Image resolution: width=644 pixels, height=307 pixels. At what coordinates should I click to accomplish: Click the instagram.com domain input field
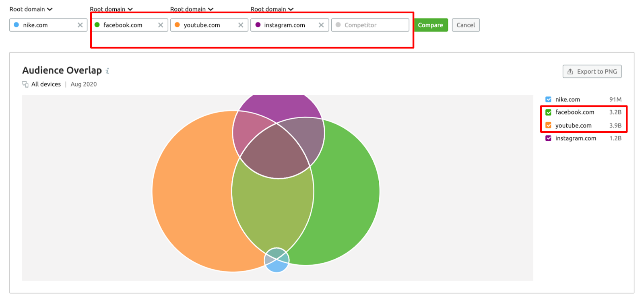pos(289,25)
